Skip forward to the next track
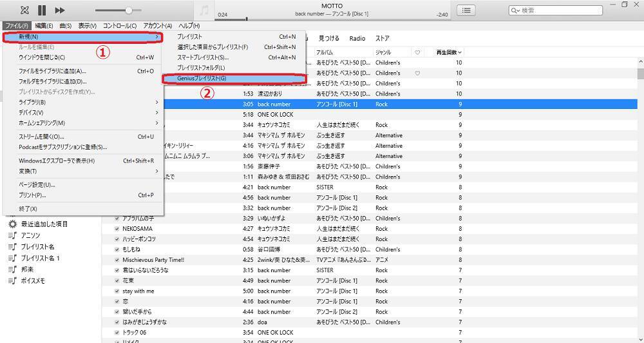 click(60, 10)
